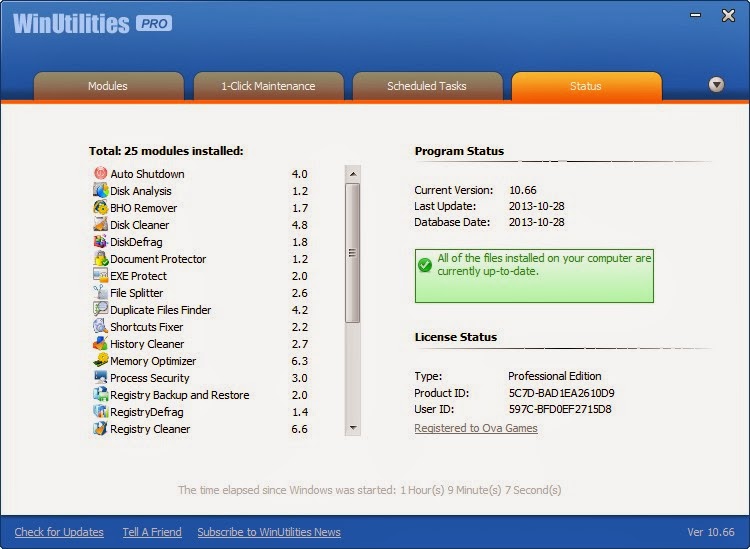Click the Duplicate Files Finder icon
Screen dimensions: 750x549
[100, 309]
